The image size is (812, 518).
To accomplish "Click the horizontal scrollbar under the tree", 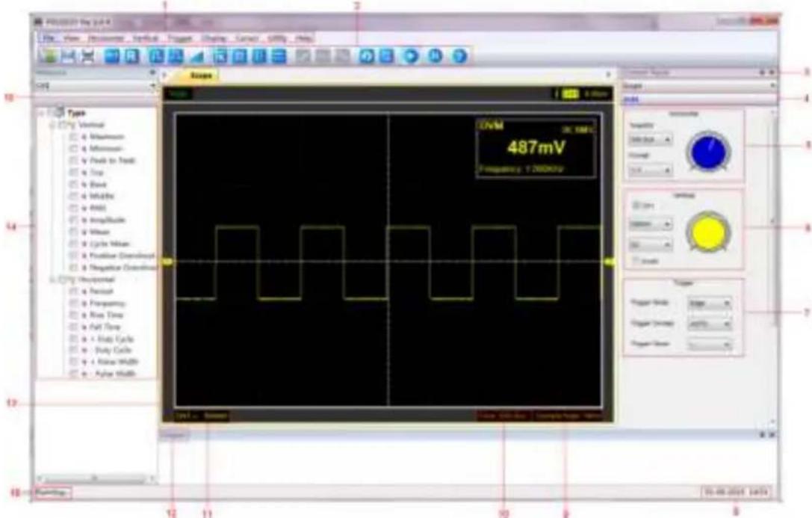I will tap(96, 478).
